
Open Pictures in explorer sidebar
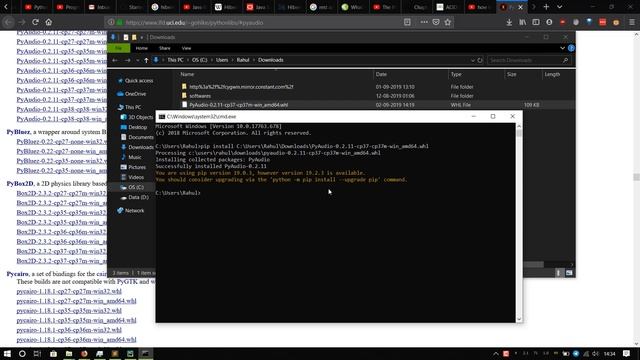click(x=137, y=167)
